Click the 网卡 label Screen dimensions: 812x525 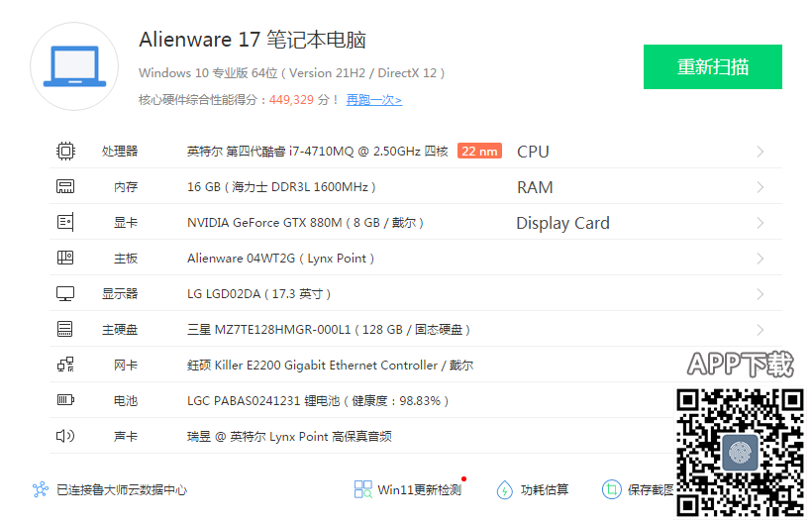pyautogui.click(x=126, y=366)
